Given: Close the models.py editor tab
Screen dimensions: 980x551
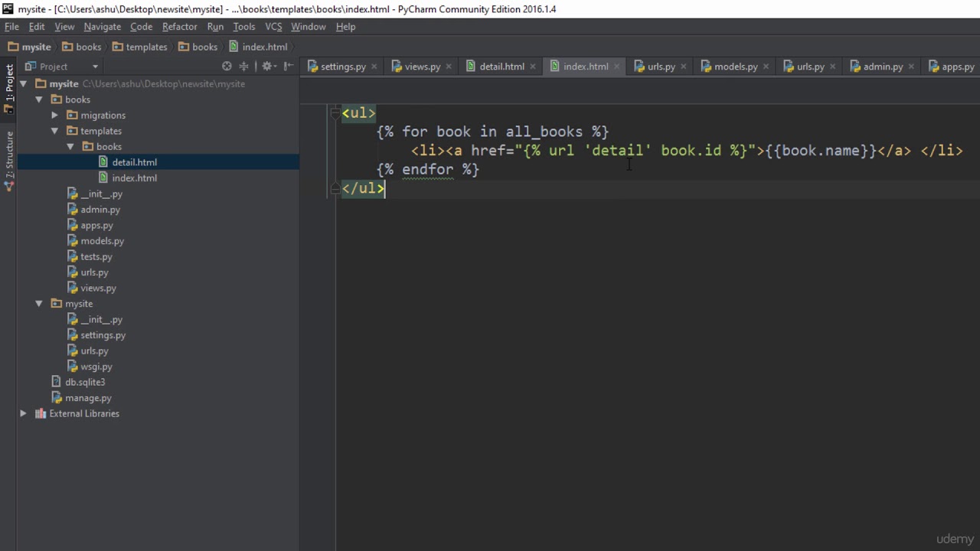Looking at the screenshot, I should (766, 67).
